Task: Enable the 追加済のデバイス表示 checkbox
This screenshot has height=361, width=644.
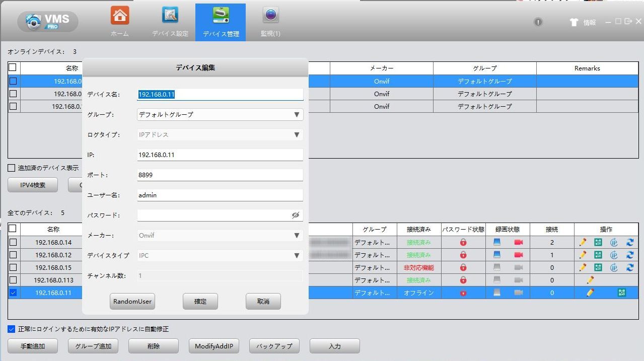Action: (12, 168)
